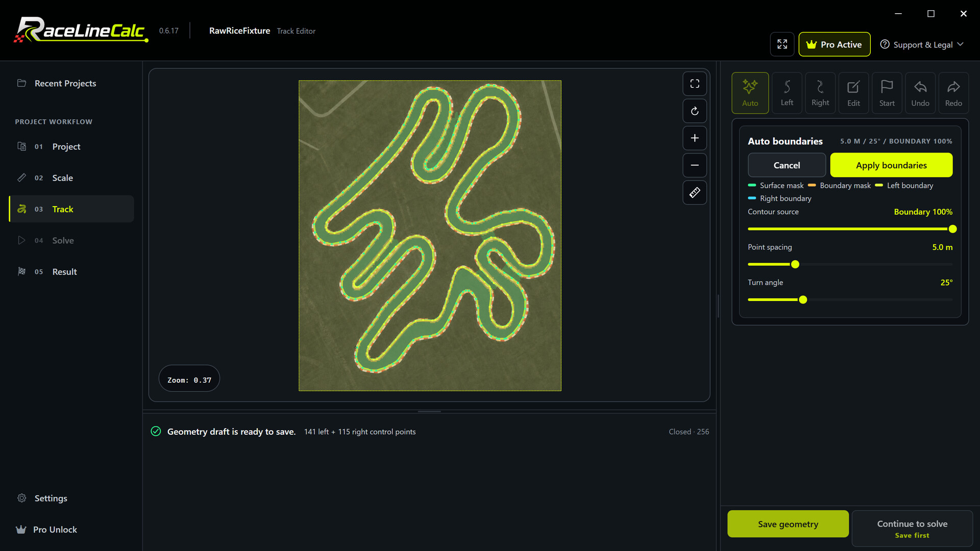Redo the last undone edit
Screen dimensions: 980x551
pyautogui.click(x=953, y=93)
